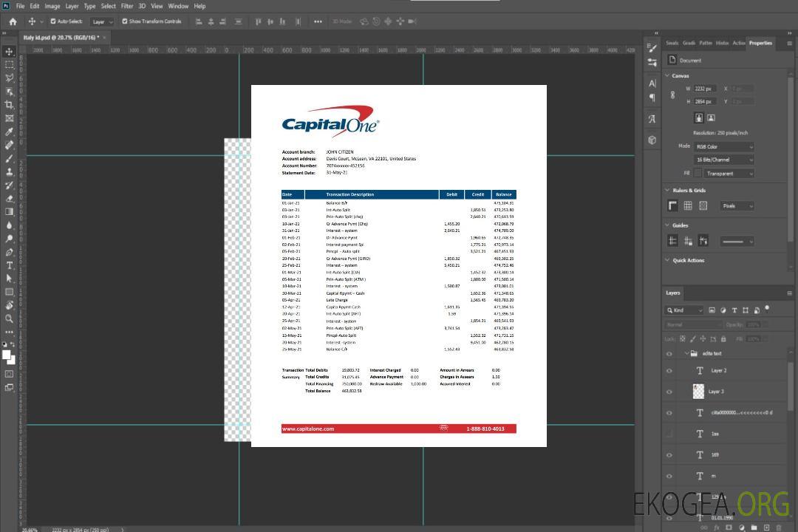Viewport: 798px width, 532px height.
Task: Select the Pen tool
Action: coord(9,252)
